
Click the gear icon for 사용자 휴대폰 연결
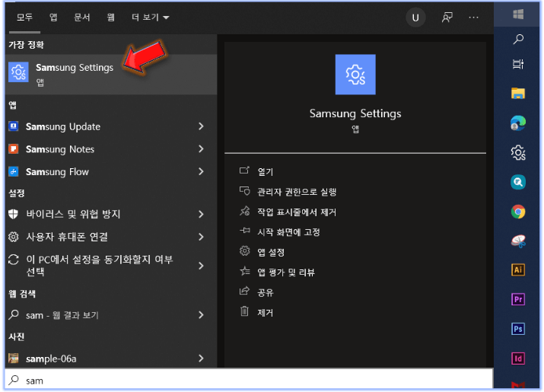coord(14,237)
